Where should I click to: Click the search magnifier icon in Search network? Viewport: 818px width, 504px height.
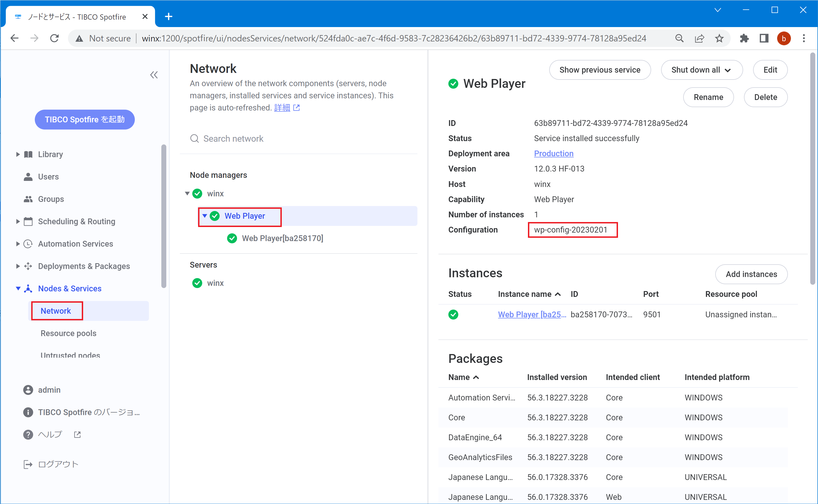(x=194, y=139)
